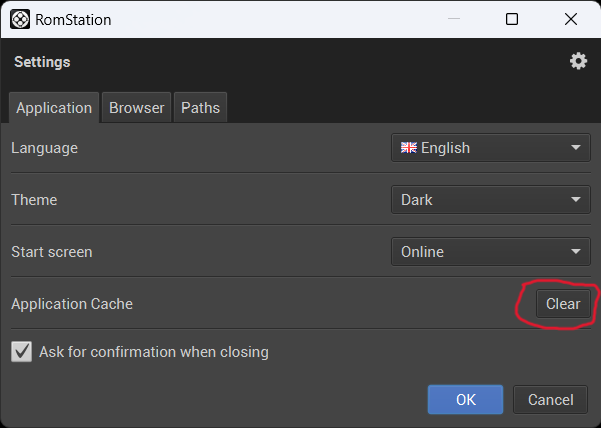Switch to the Paths tab

click(x=200, y=108)
